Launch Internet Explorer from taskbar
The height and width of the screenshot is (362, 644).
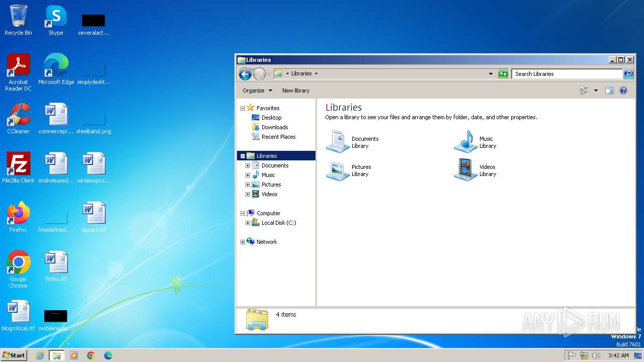tap(40, 355)
